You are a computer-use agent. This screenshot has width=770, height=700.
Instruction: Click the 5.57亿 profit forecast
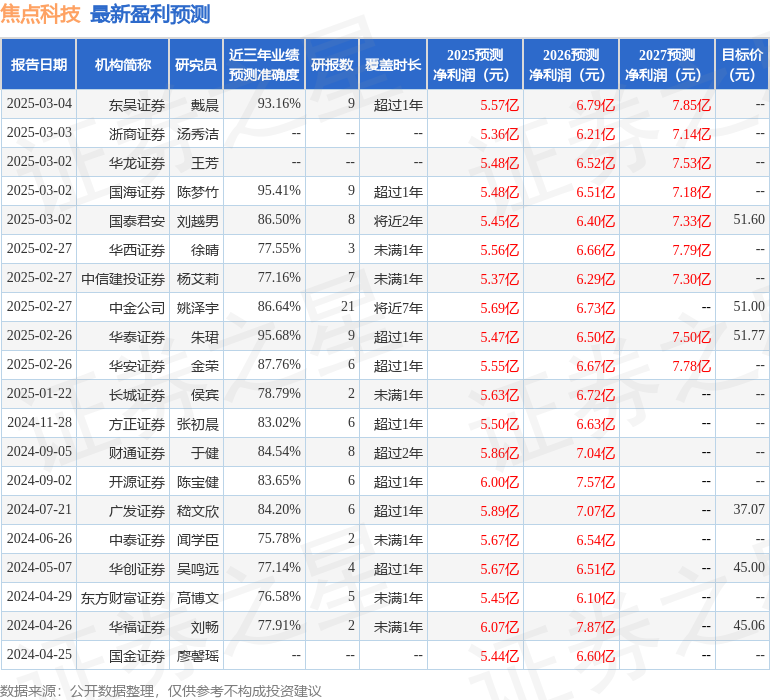[499, 105]
